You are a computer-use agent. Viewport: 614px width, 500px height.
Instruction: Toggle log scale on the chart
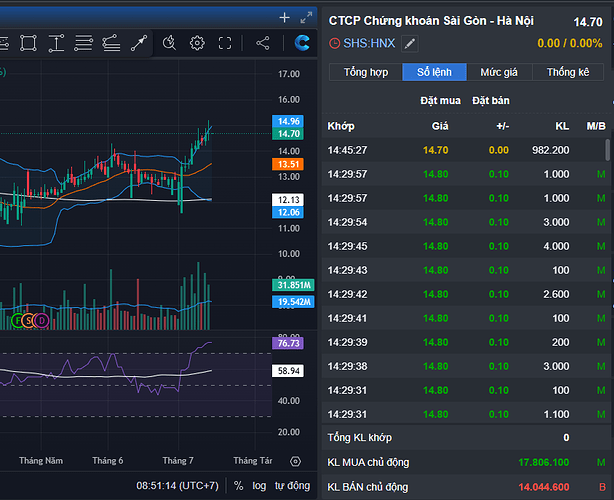click(x=259, y=486)
